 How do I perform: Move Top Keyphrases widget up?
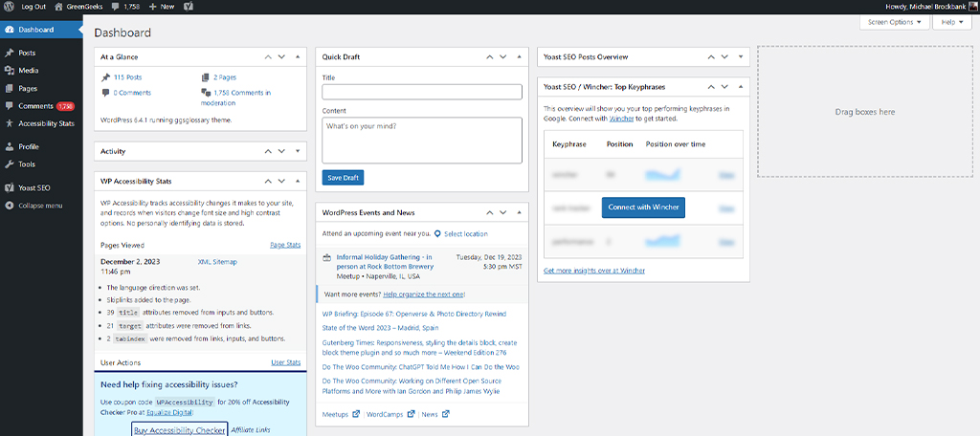coord(711,87)
